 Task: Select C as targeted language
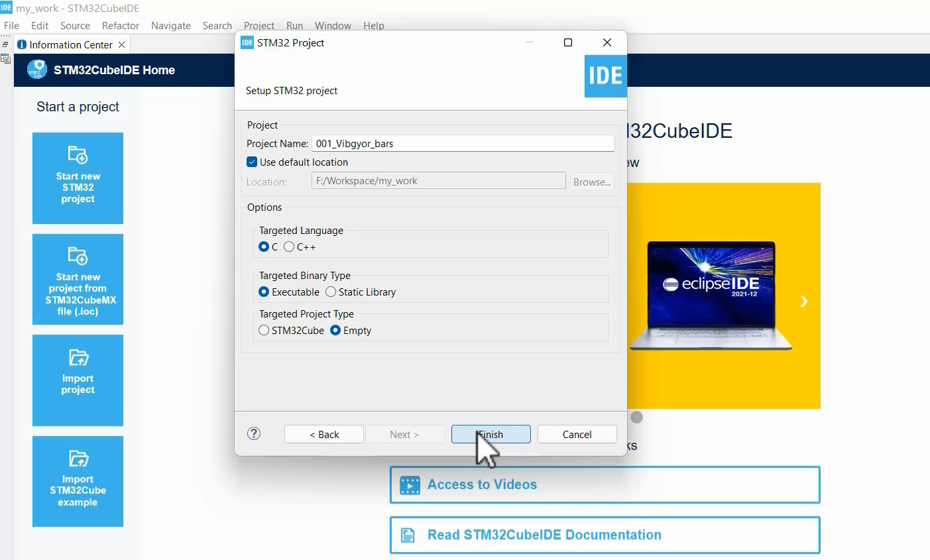tap(264, 247)
